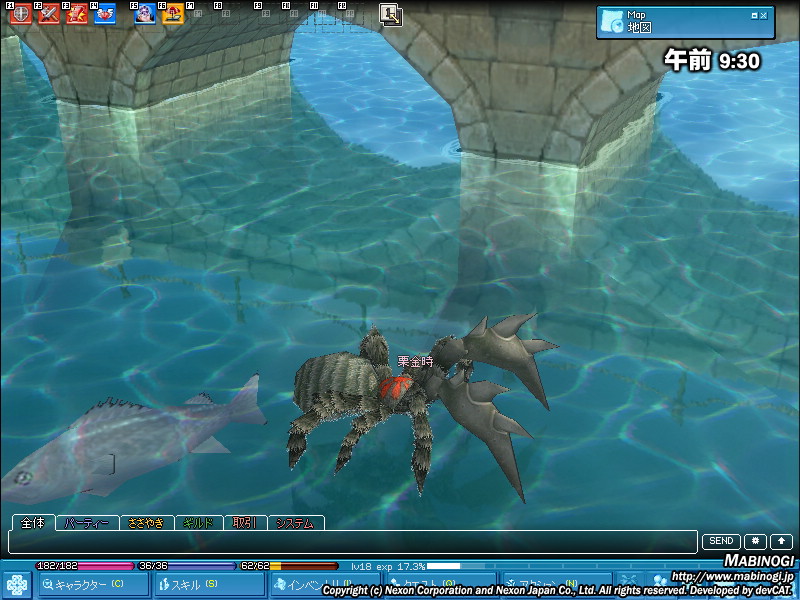Viewport: 800px width, 600px height.
Task: Select the empty F8 hotkey slot
Action: click(228, 14)
